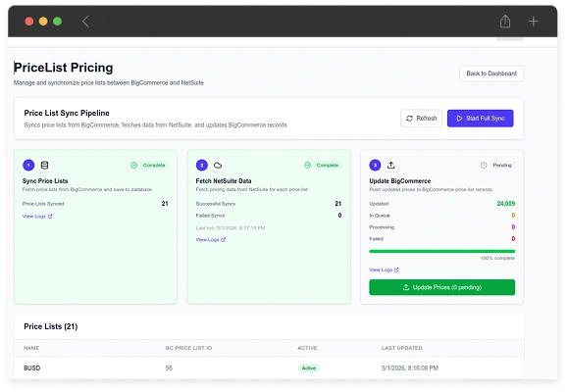The image size is (568, 392).
Task: Click Complete badge on Sync Price Lists
Action: click(154, 165)
